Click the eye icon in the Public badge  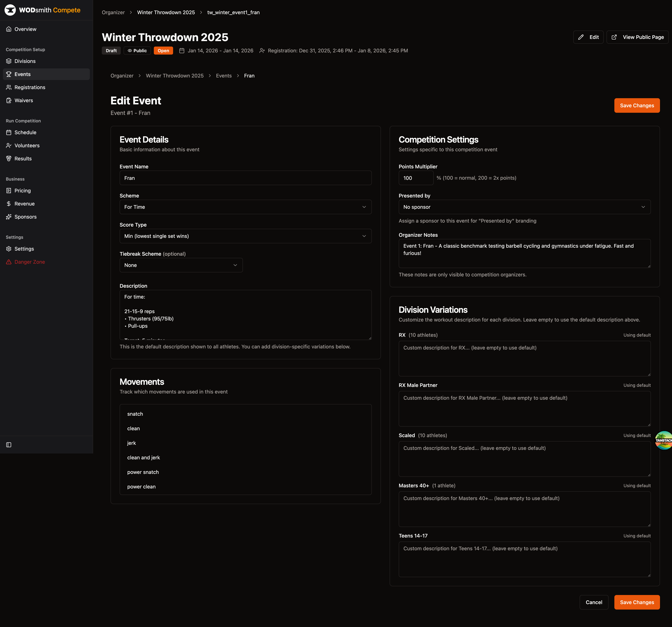pyautogui.click(x=130, y=51)
